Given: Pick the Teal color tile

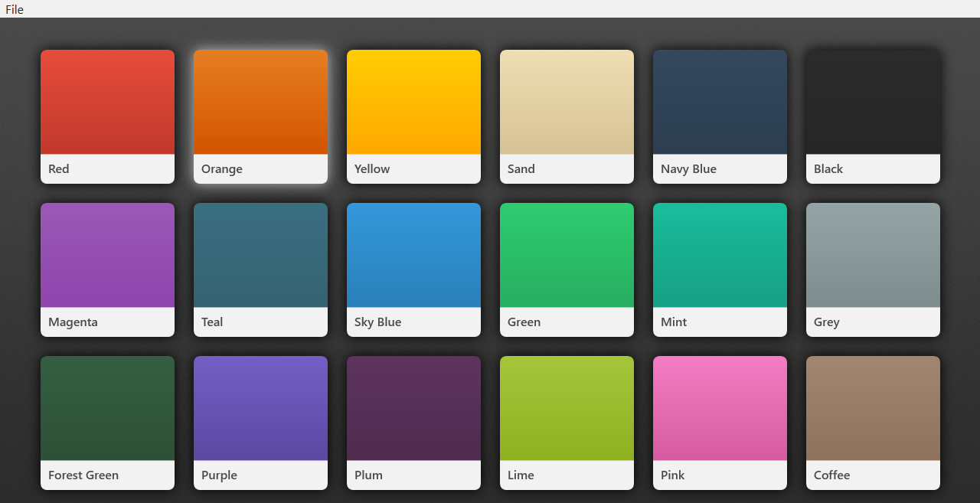Looking at the screenshot, I should click(x=260, y=269).
